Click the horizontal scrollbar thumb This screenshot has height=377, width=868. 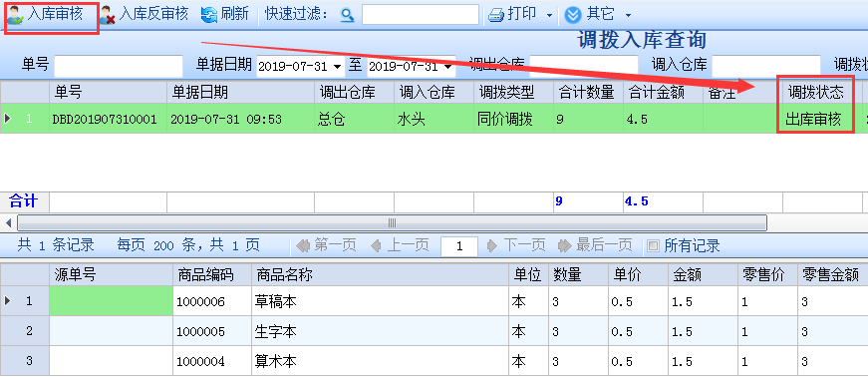[x=392, y=222]
